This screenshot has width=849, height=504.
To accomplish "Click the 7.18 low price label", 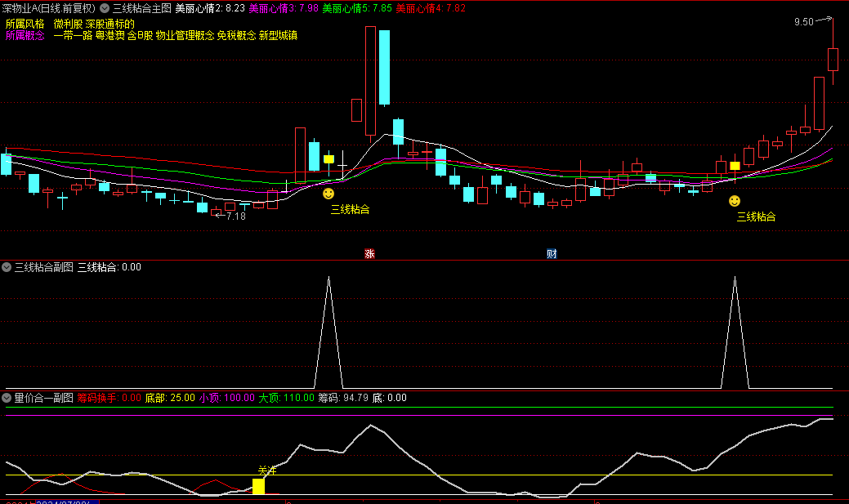I will point(235,216).
